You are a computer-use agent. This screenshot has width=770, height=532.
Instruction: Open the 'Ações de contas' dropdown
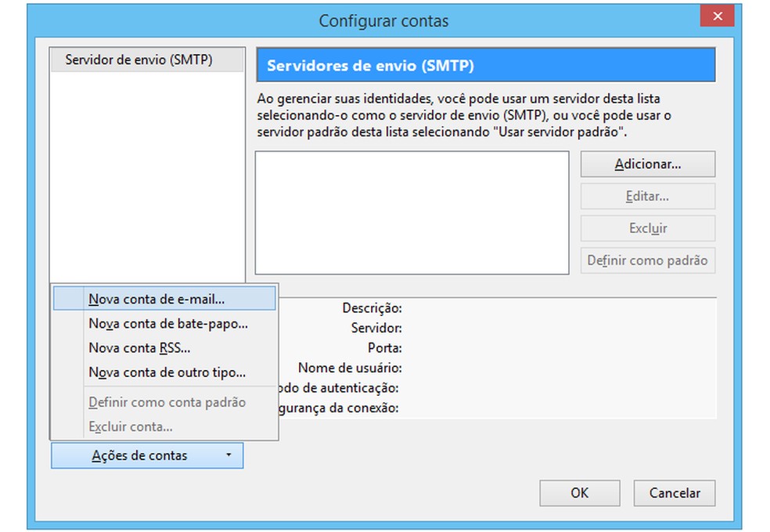(133, 455)
